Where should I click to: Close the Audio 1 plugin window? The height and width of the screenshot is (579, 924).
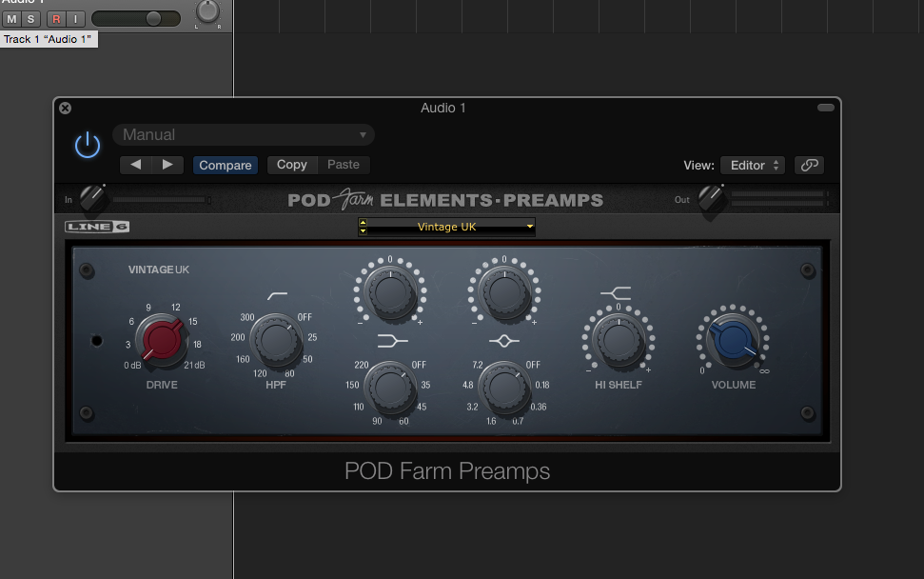click(x=66, y=108)
